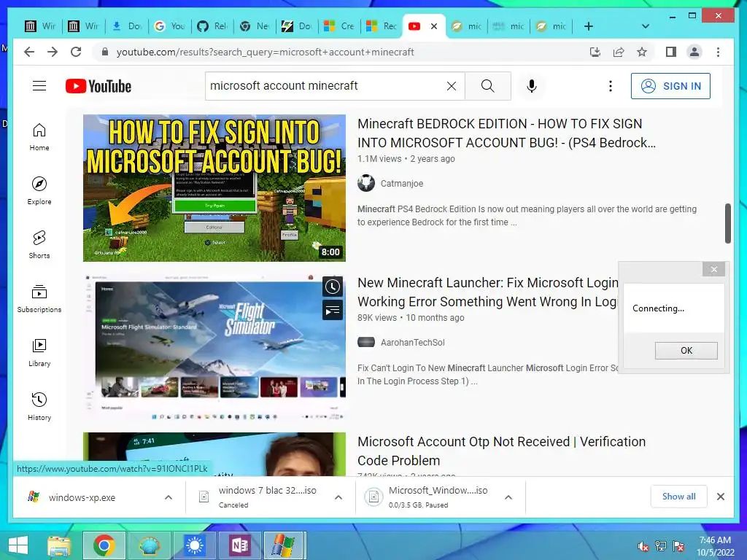Start voice search with the microphone icon
Screen dimensions: 747x560
pos(532,86)
